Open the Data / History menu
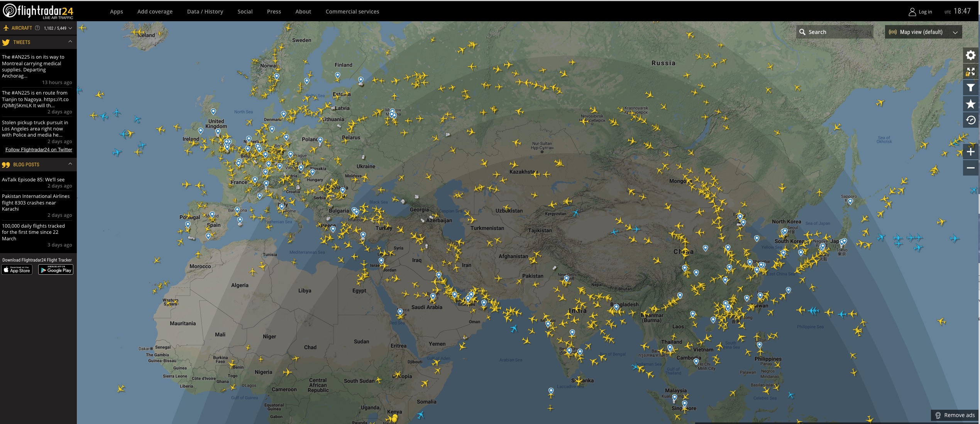This screenshot has height=424, width=980. [205, 12]
